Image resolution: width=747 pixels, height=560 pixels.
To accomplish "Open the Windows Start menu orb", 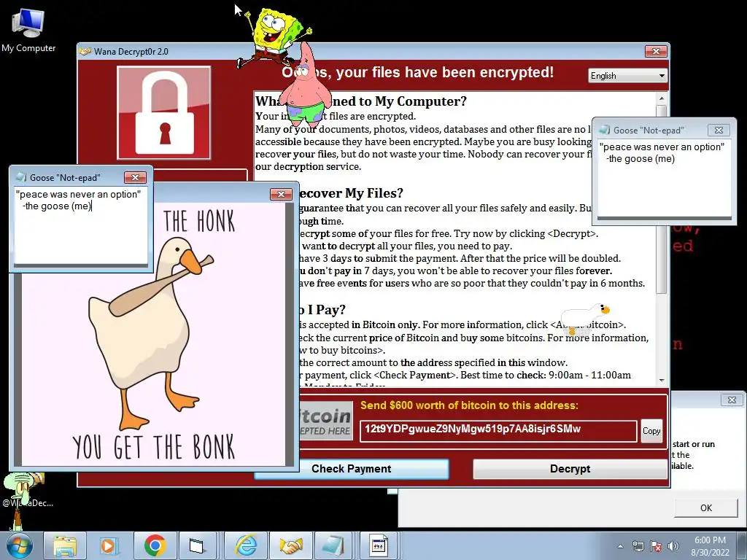I will click(18, 545).
